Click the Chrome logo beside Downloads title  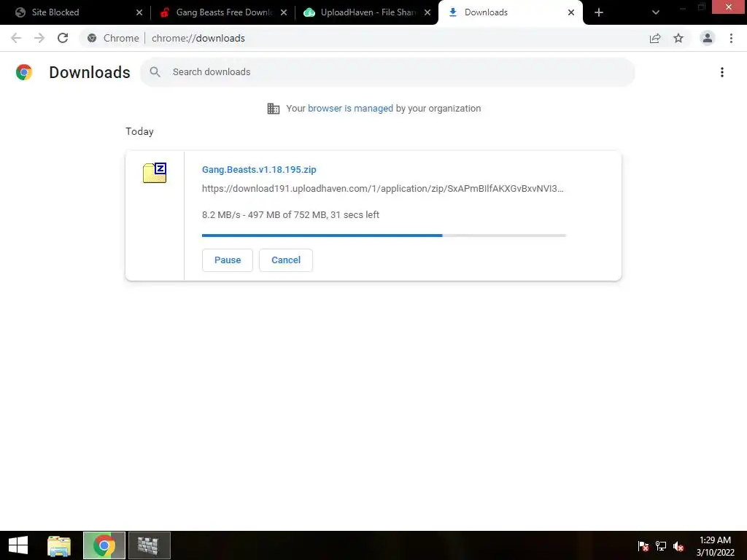24,72
